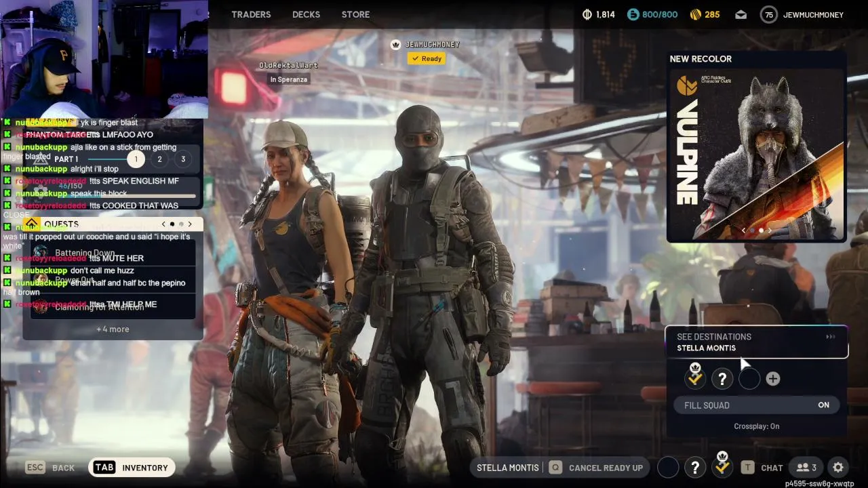Image resolution: width=868 pixels, height=488 pixels.
Task: Click the Part 1 progress line
Action: coord(106,159)
